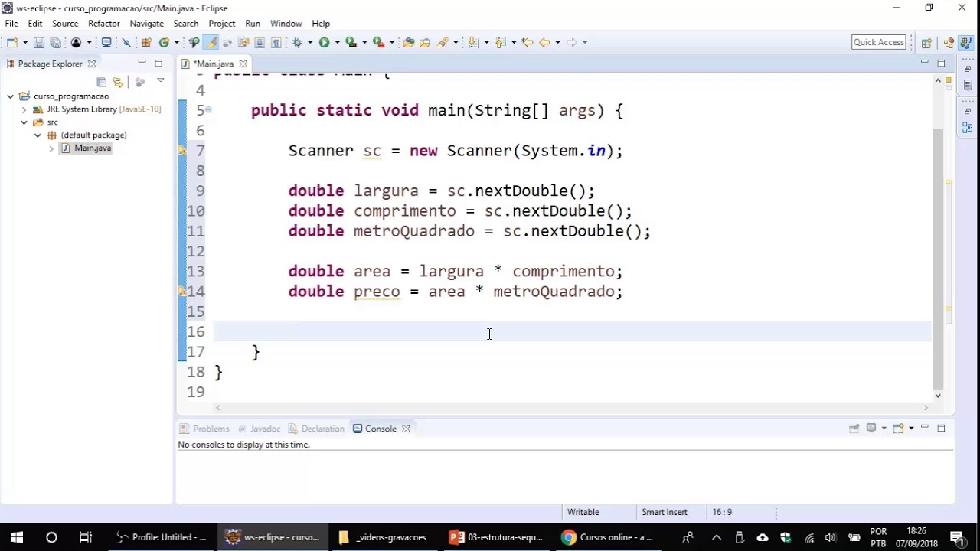Run the program with the green play icon
This screenshot has height=551, width=980.
coord(324,42)
